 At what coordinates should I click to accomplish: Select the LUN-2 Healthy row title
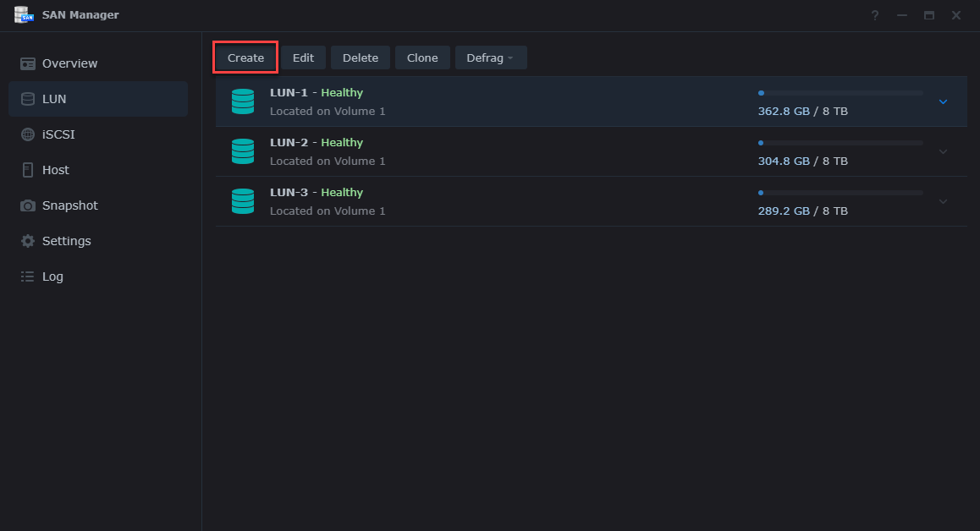[316, 142]
